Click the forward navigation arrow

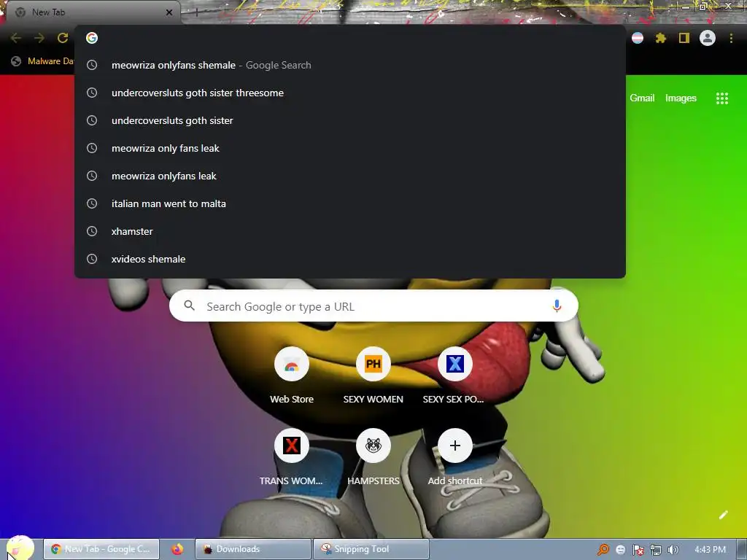pyautogui.click(x=39, y=38)
